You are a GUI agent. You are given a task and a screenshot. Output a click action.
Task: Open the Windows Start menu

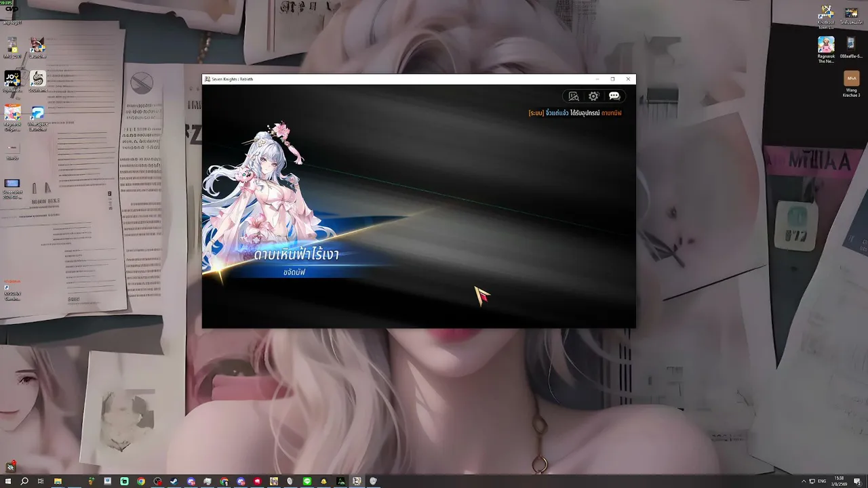tap(8, 481)
